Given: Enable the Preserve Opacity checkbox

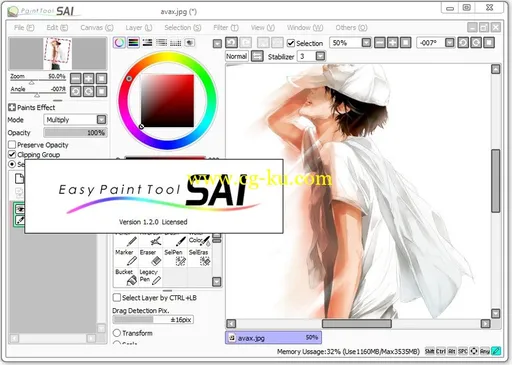Looking at the screenshot, I should click(12, 145).
